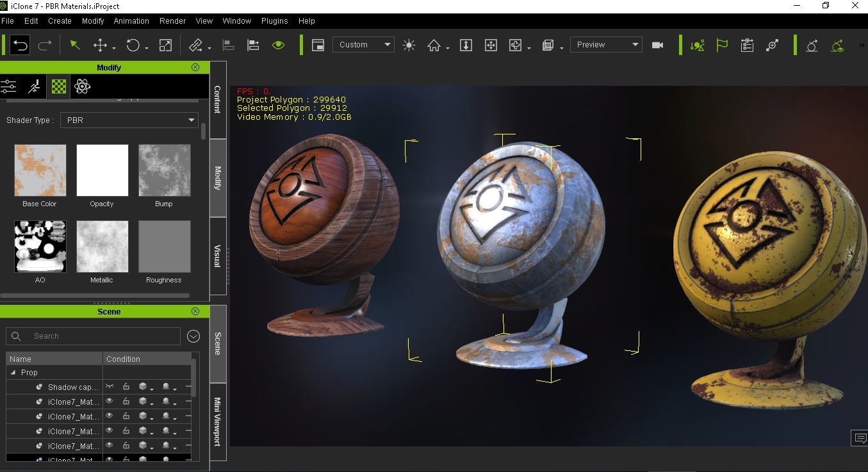Open the checkerboard Material tab
Image resolution: width=868 pixels, height=472 pixels.
pyautogui.click(x=59, y=86)
